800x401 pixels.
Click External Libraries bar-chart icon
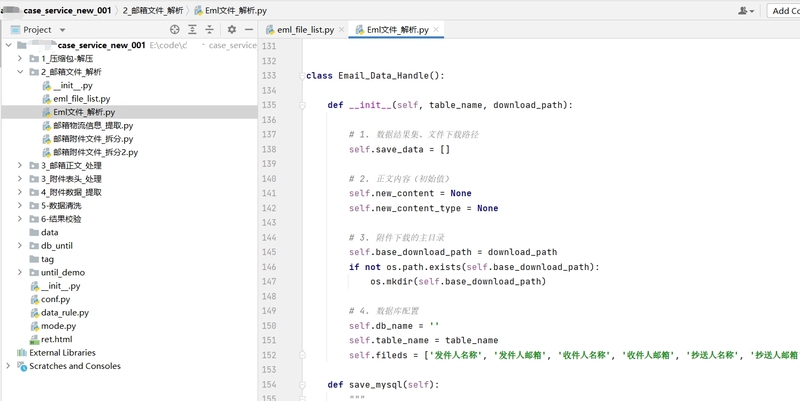coord(22,353)
